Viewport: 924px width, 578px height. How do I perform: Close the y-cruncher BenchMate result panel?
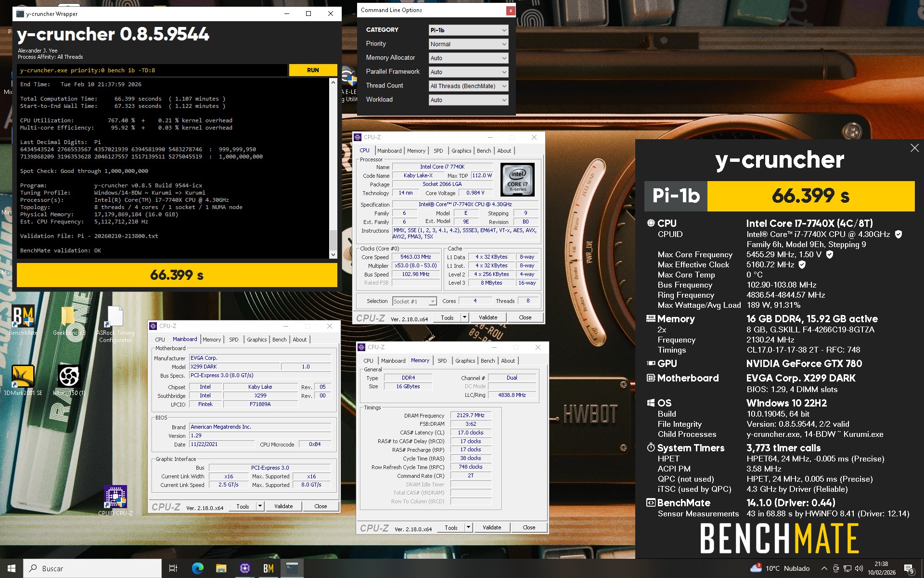pos(914,148)
